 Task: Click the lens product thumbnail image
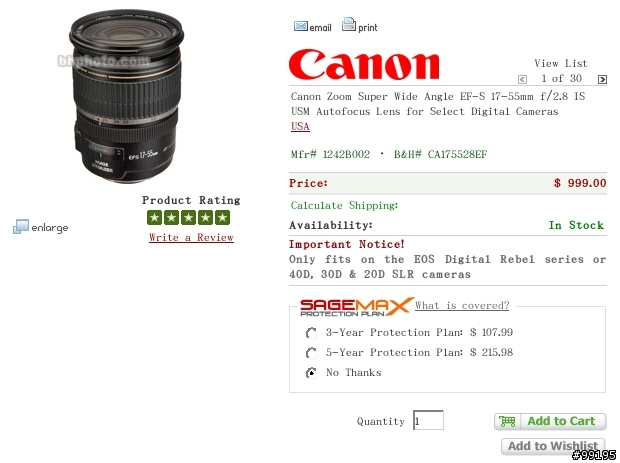point(126,97)
